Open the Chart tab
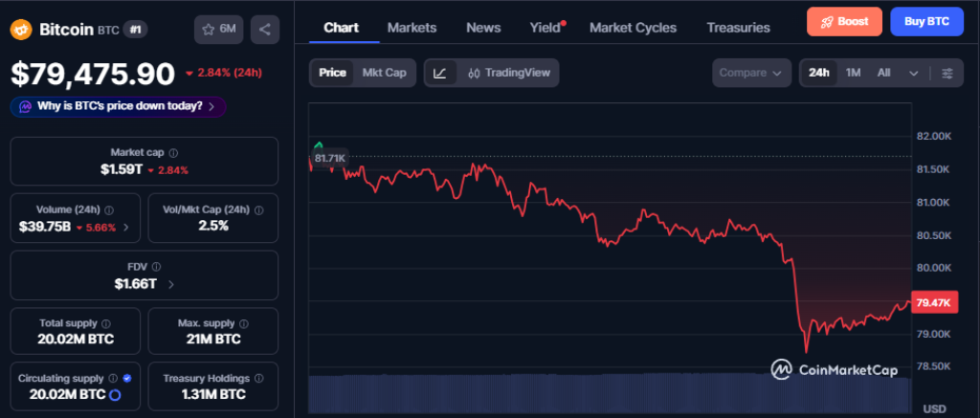Viewport: 980px width, 418px height. (342, 28)
